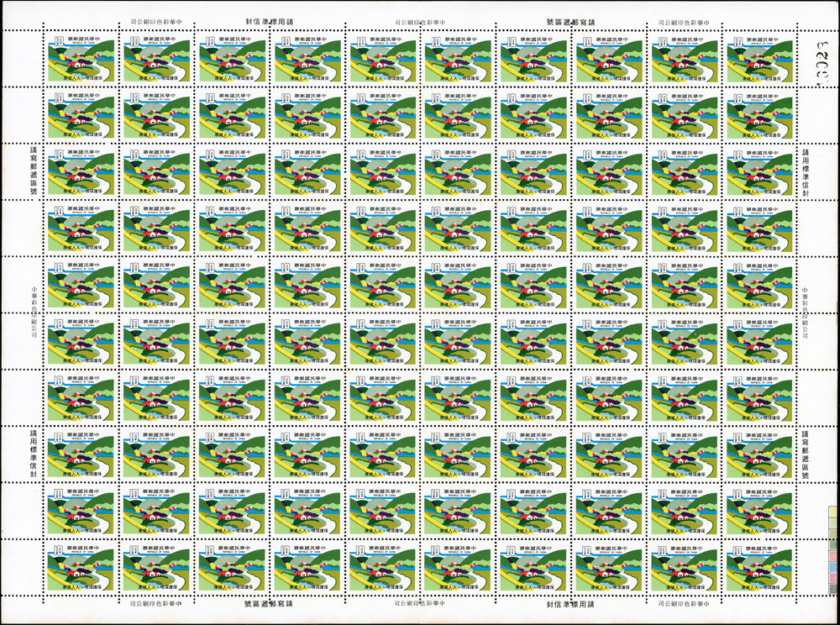Click the pink color bar swatch

tap(833, 578)
